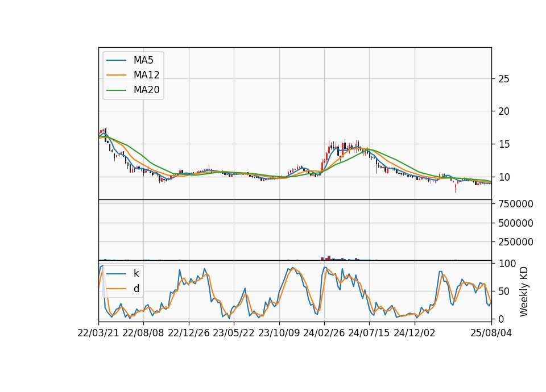Click the 24/12/02 date tick label
Screen dimensions: 546x392
click(x=415, y=333)
